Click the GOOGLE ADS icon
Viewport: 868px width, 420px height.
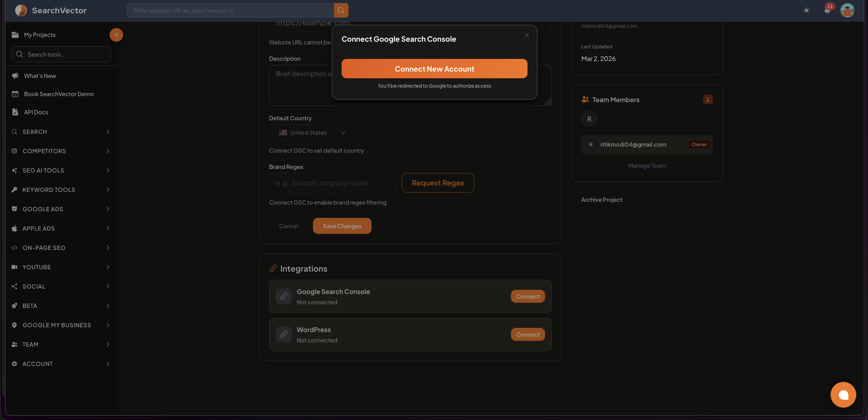click(x=14, y=209)
